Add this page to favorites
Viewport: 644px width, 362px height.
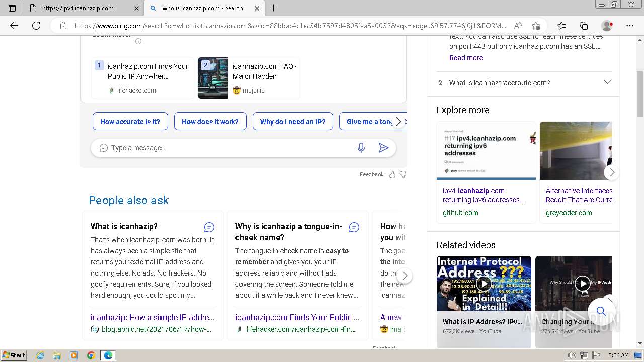[x=536, y=26]
